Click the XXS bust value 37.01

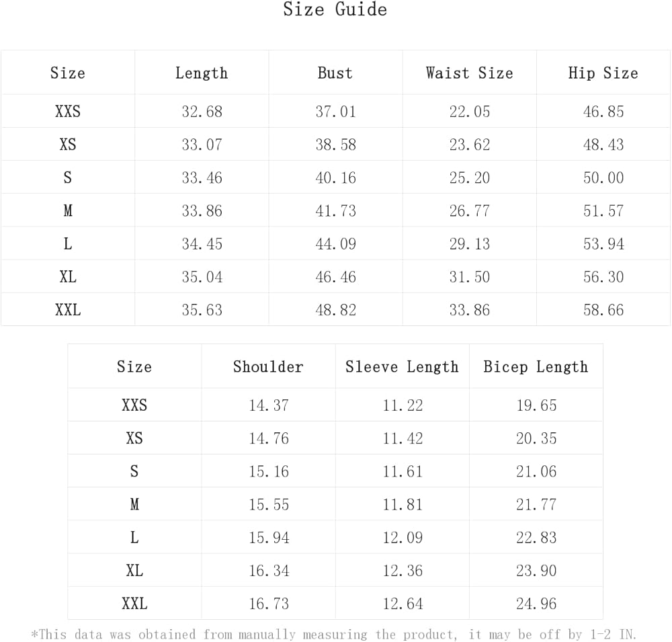click(x=335, y=112)
